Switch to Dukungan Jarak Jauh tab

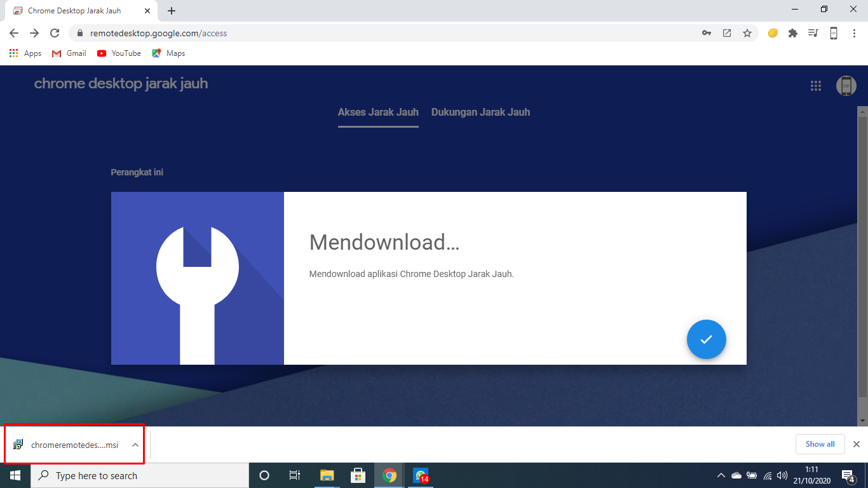[x=480, y=112]
